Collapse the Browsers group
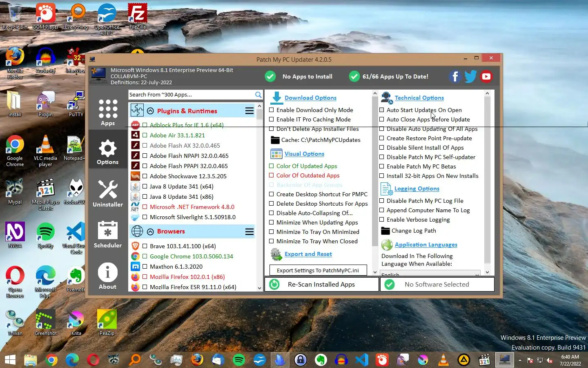The width and height of the screenshot is (588, 368). click(x=150, y=231)
